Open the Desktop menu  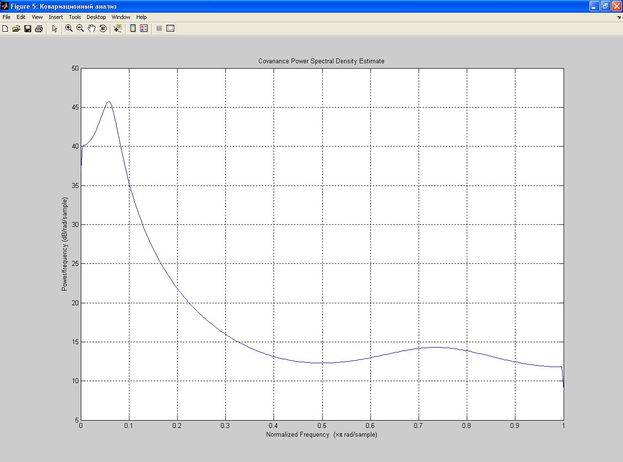[x=96, y=17]
